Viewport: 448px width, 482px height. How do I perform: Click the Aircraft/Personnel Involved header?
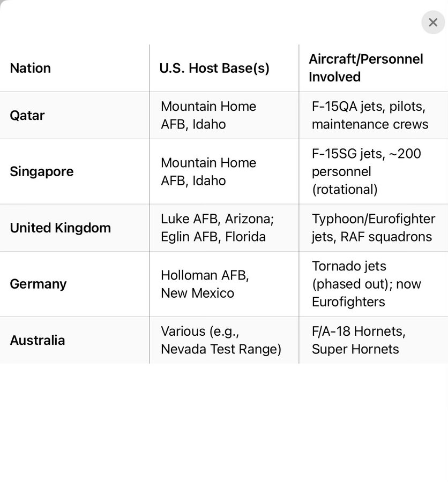point(366,68)
